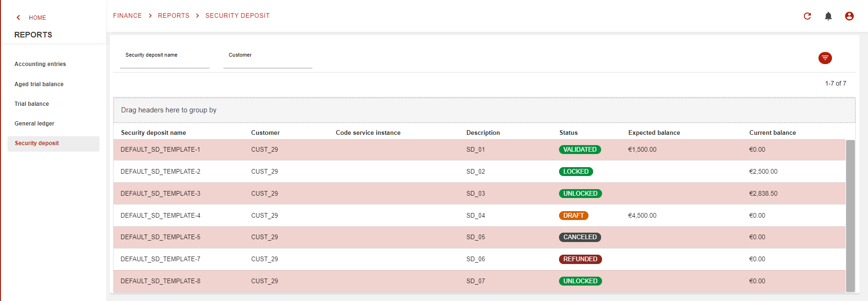The width and height of the screenshot is (868, 301).
Task: Open Trial balance report
Action: tap(32, 104)
